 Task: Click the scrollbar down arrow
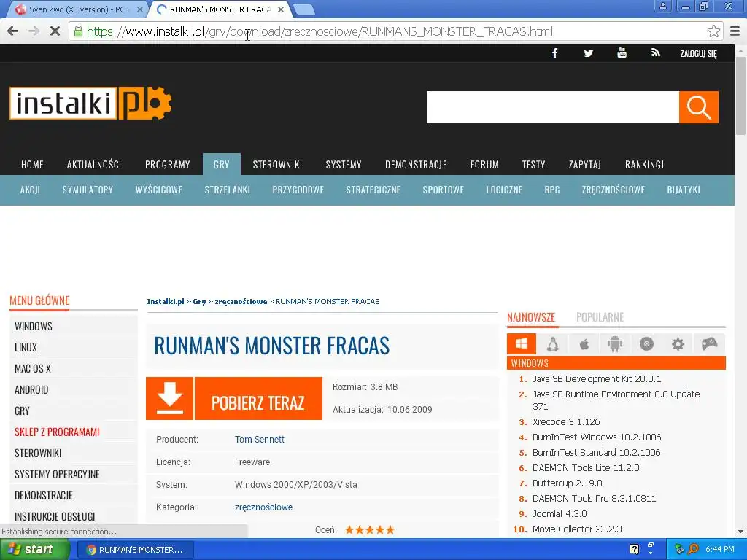741,532
